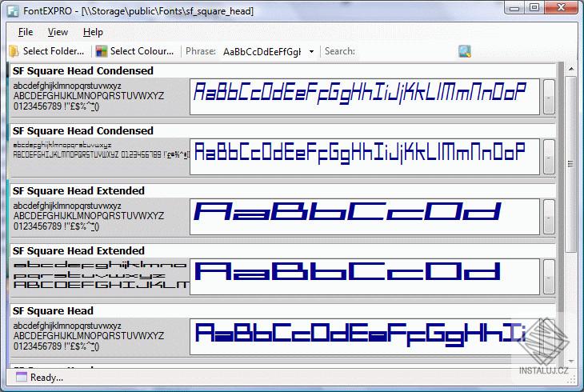The image size is (584, 392).
Task: Click italic AaBbCc preview of first Condensed font
Action: (364, 97)
